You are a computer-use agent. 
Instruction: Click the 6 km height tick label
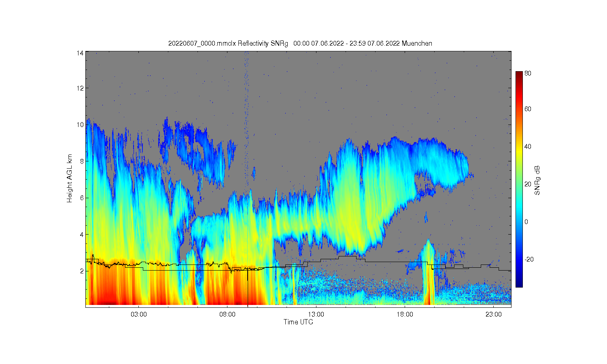pos(82,198)
